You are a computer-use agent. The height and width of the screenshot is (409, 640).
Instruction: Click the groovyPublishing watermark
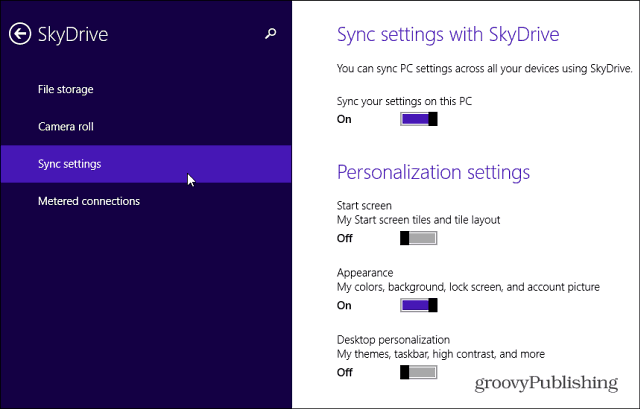coord(546,383)
